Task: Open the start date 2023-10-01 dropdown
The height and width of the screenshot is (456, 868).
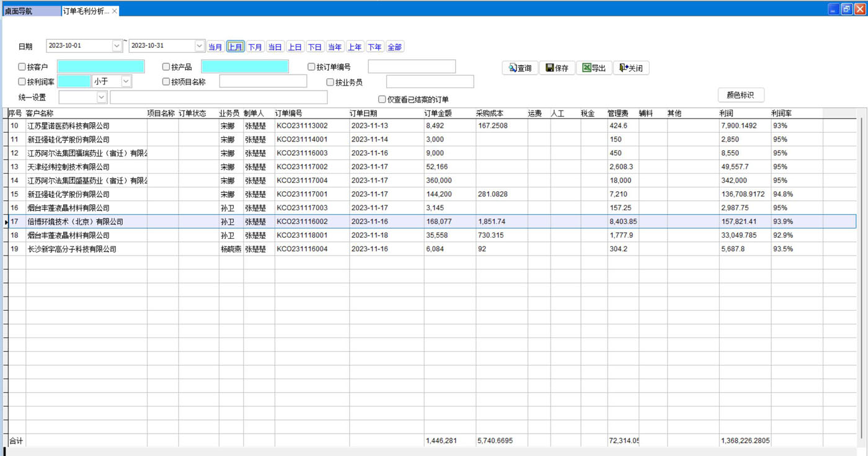Action: click(x=117, y=46)
